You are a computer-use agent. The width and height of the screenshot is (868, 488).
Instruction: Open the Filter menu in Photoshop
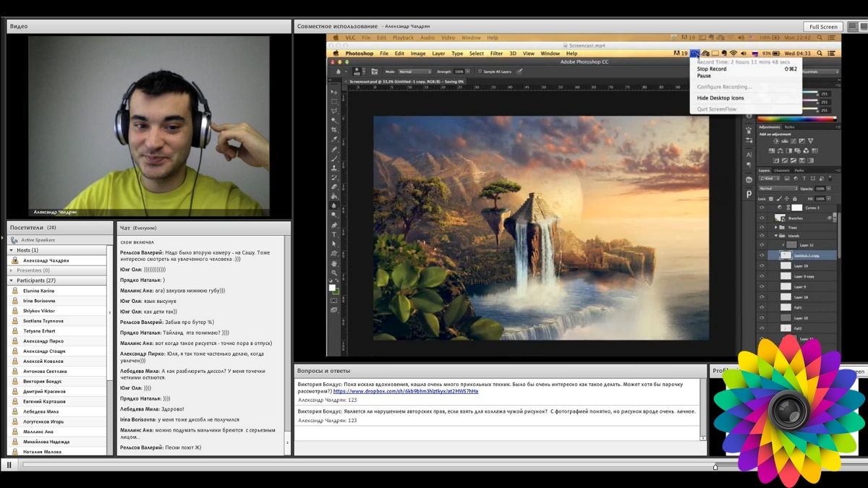click(x=496, y=53)
